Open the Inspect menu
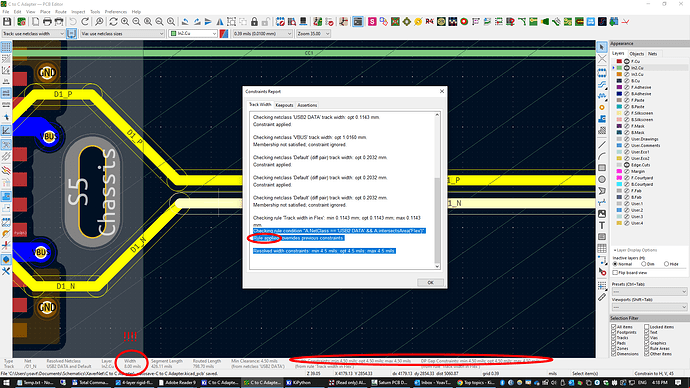Screen dimensions: 690x388 point(78,12)
